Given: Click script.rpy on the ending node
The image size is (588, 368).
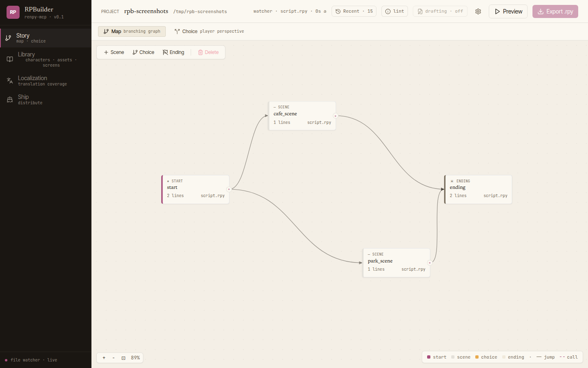Looking at the screenshot, I should [495, 196].
